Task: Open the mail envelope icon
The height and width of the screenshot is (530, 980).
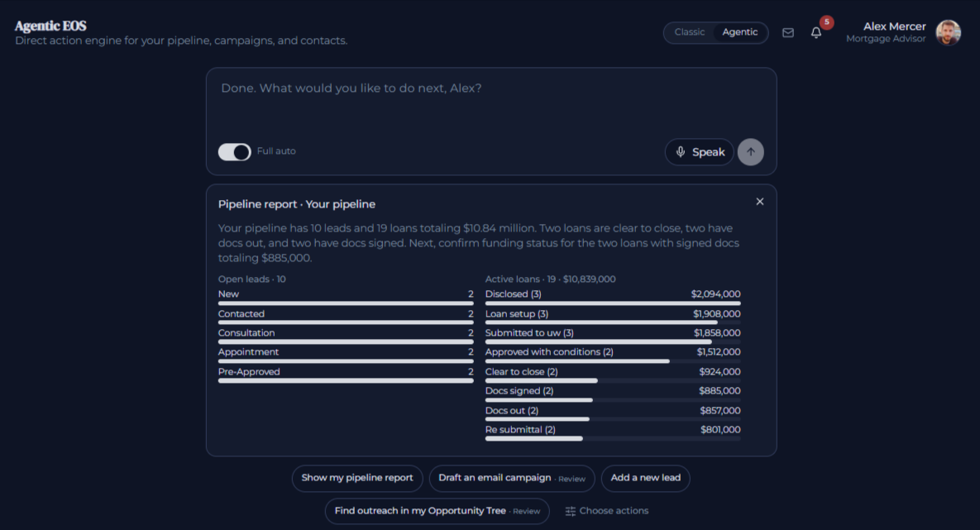Action: click(x=788, y=32)
